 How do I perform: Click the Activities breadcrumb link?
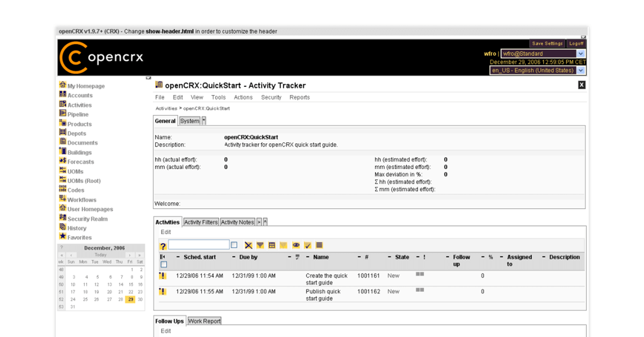[166, 108]
